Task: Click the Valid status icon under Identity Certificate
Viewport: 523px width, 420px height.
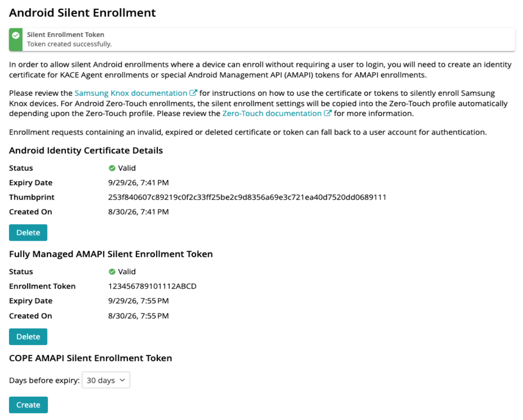Action: [112, 168]
